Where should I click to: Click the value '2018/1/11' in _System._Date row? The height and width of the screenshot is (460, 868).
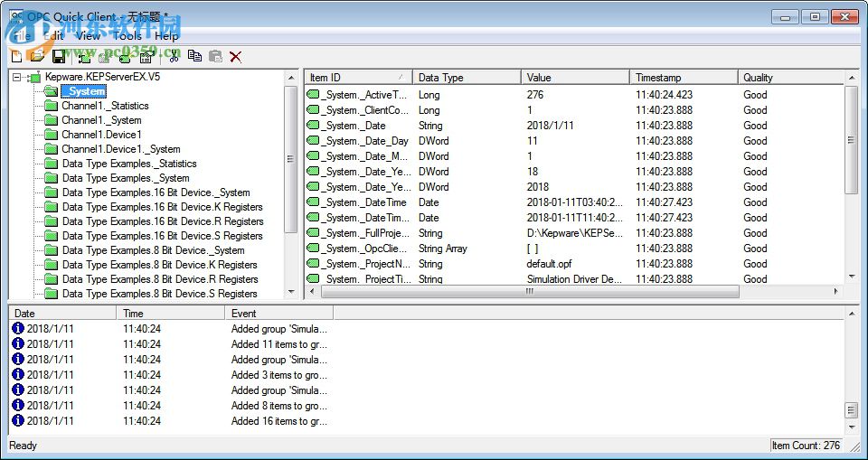pos(551,125)
